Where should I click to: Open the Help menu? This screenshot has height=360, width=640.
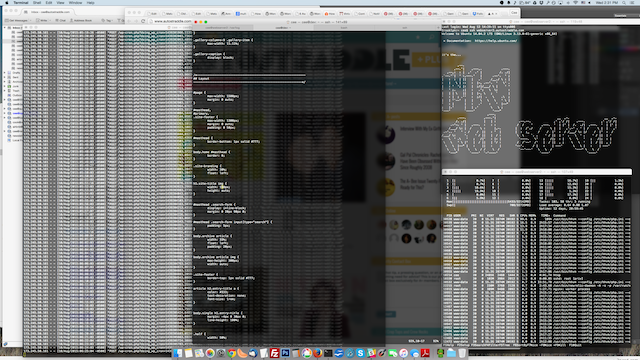click(x=91, y=2)
